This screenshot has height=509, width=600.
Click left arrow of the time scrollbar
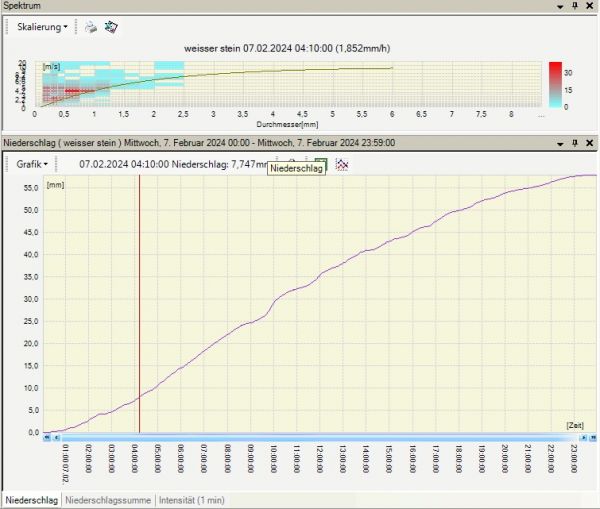point(47,438)
